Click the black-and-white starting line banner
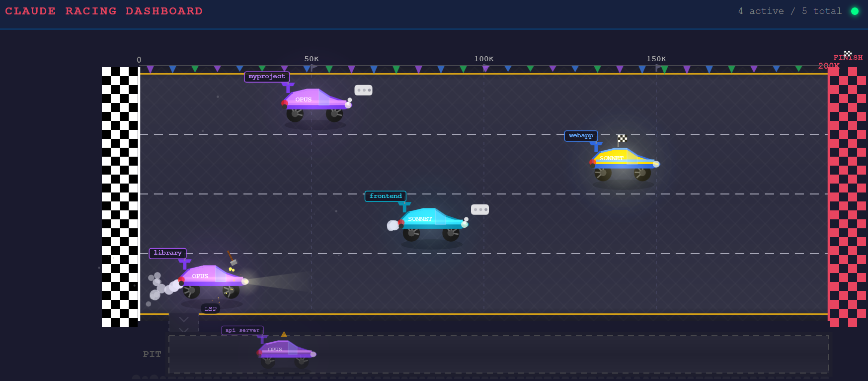Viewport: 868px width, 381px height. coord(120,197)
